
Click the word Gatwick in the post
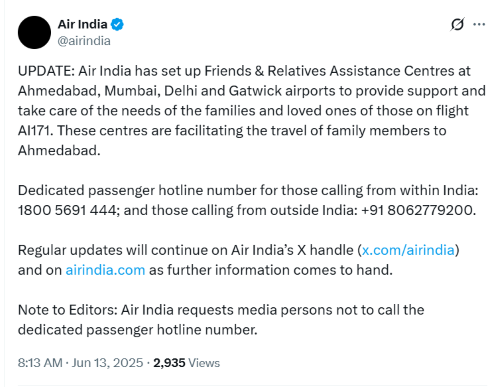coord(255,91)
